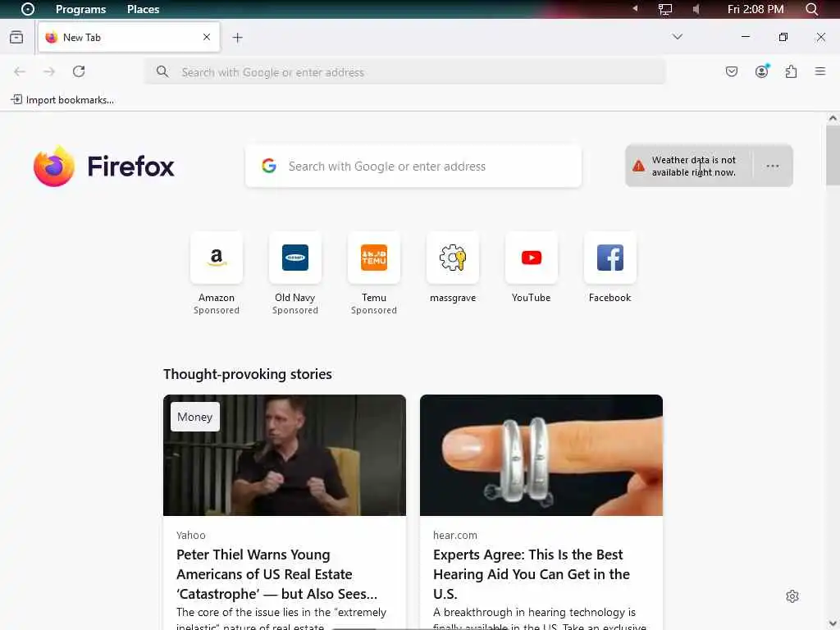This screenshot has height=630, width=840.
Task: Click the scrollbar up arrow
Action: (x=833, y=118)
